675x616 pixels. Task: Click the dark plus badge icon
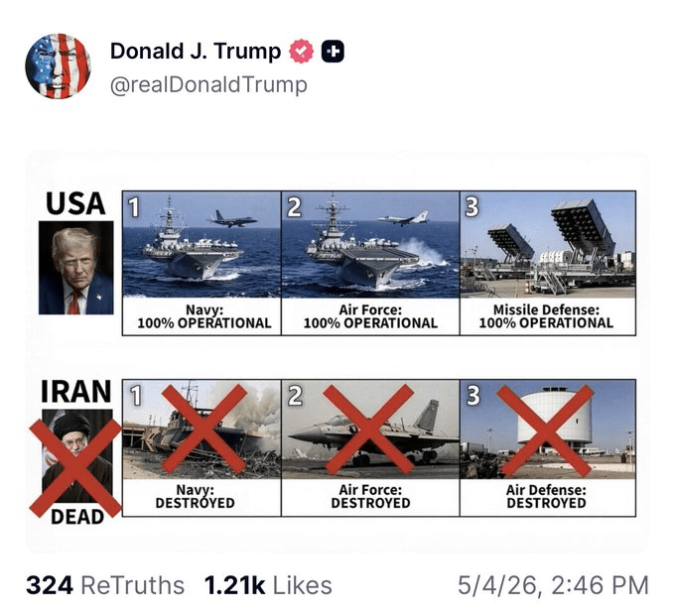click(x=333, y=52)
